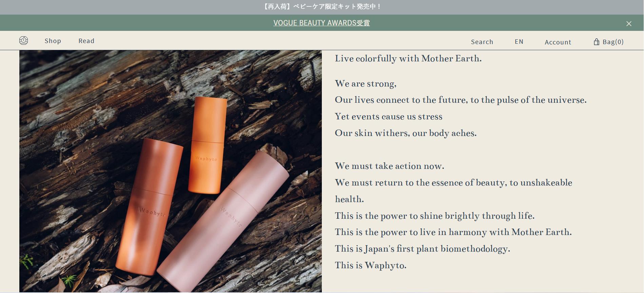Click the Waphyto logo icon
Screen dimensions: 644x293
23,41
